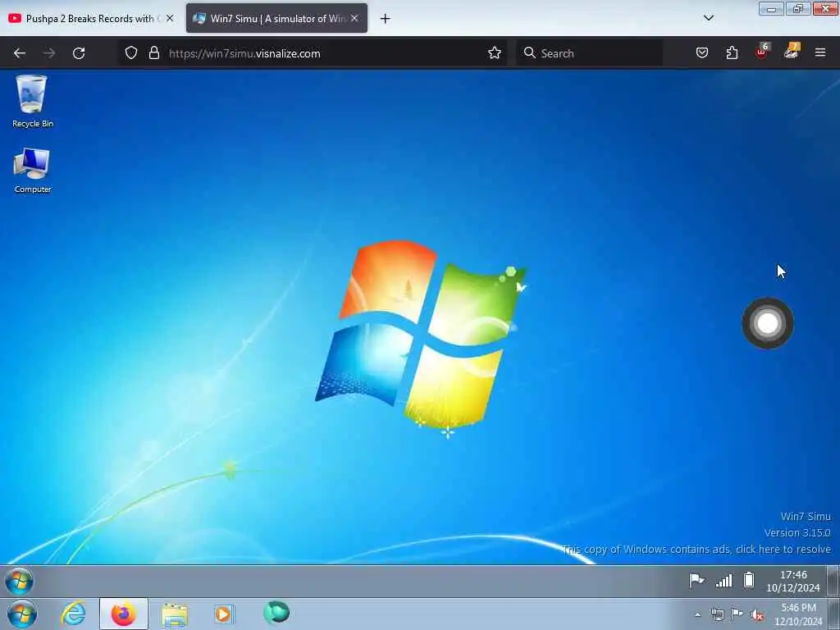Viewport: 840px width, 630px height.
Task: Open network signal bars in simulator tray
Action: point(724,581)
